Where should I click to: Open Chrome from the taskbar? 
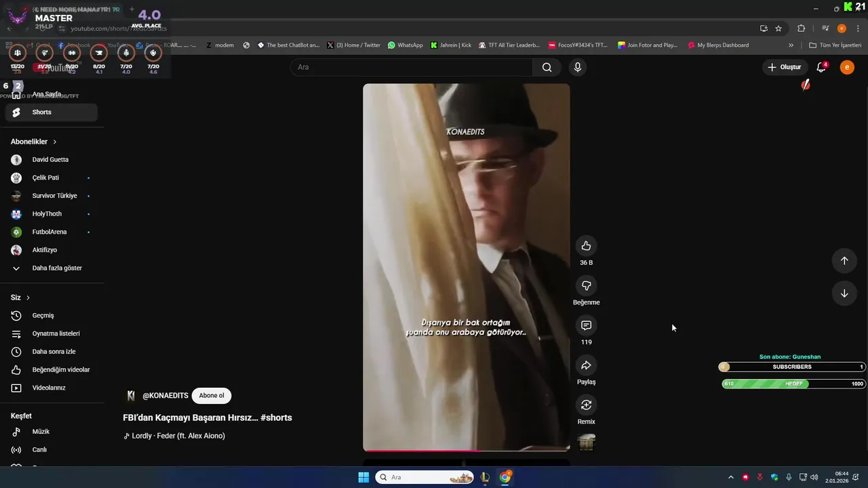pyautogui.click(x=505, y=477)
